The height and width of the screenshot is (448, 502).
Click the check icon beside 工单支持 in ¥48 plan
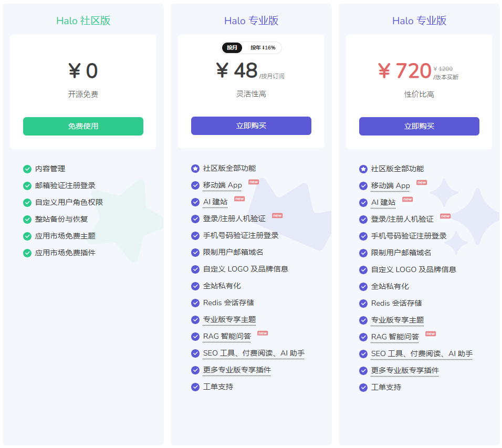pos(195,387)
